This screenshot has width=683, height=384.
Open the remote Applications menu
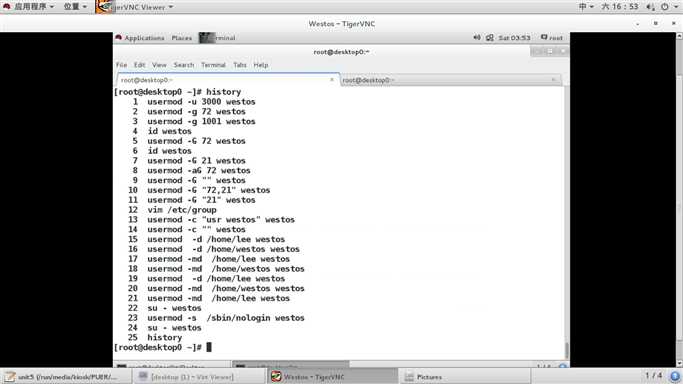[x=144, y=38]
